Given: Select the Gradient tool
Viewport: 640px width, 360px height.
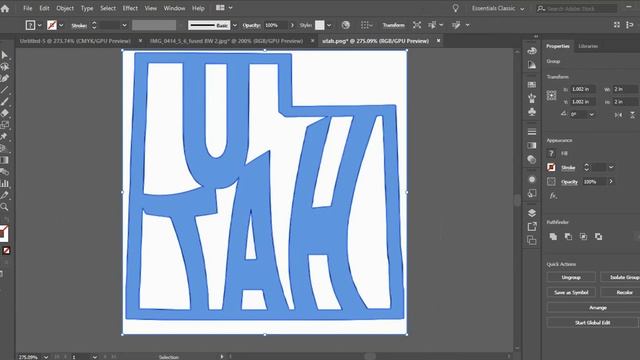Looking at the screenshot, I should [x=4, y=160].
